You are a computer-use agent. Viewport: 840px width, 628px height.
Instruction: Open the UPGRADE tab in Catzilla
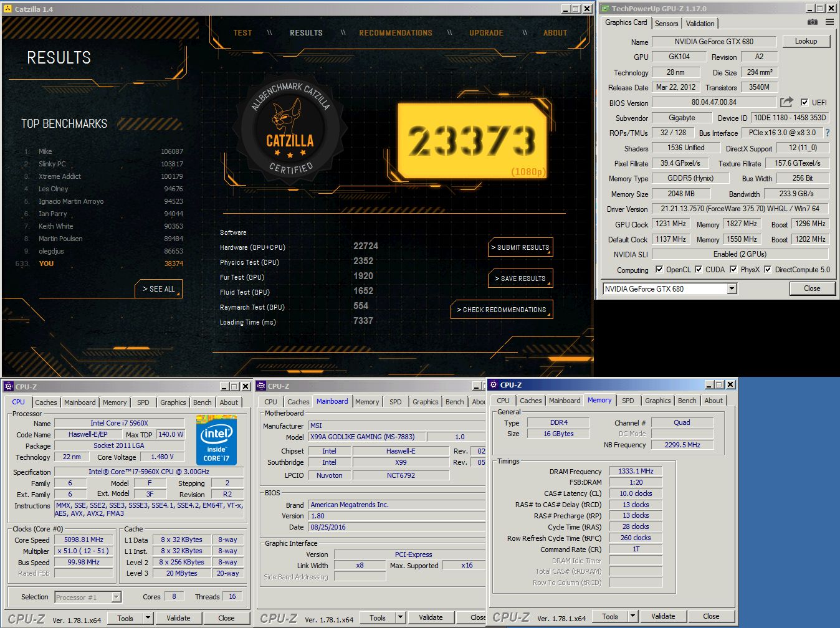click(486, 33)
